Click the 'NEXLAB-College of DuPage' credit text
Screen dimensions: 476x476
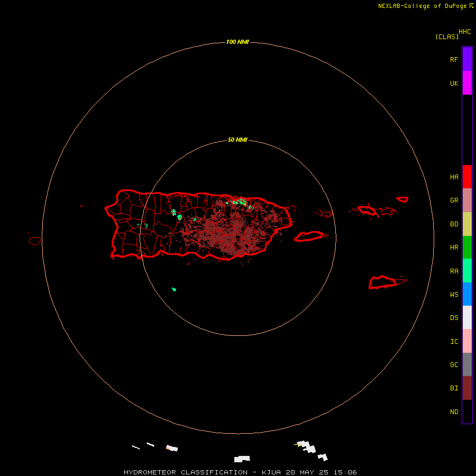point(422,6)
